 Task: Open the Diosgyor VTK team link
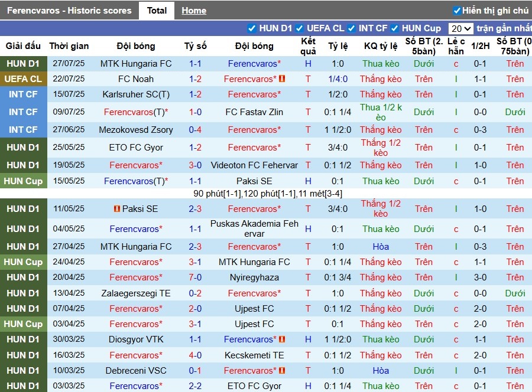136,339
